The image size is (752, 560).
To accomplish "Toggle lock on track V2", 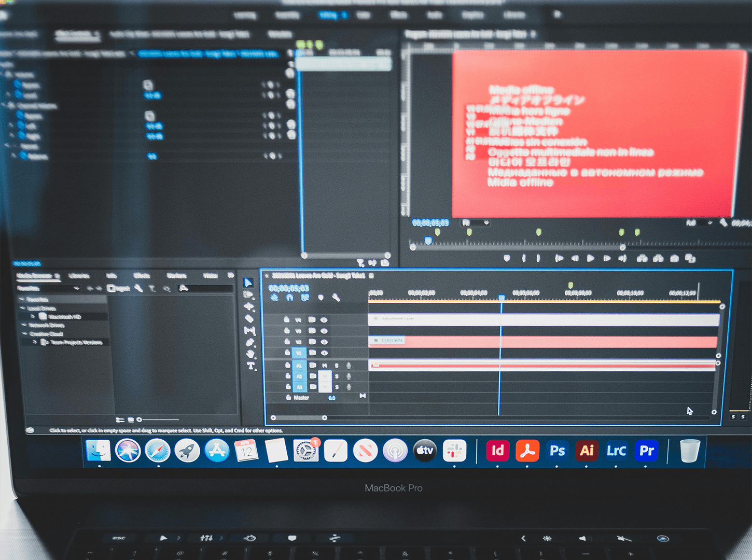I will click(287, 342).
